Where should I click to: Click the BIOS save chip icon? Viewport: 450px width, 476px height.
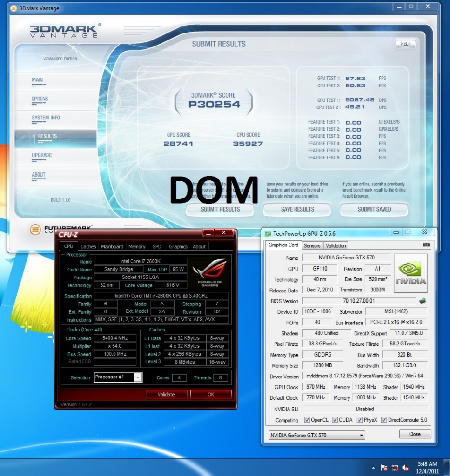(x=423, y=301)
